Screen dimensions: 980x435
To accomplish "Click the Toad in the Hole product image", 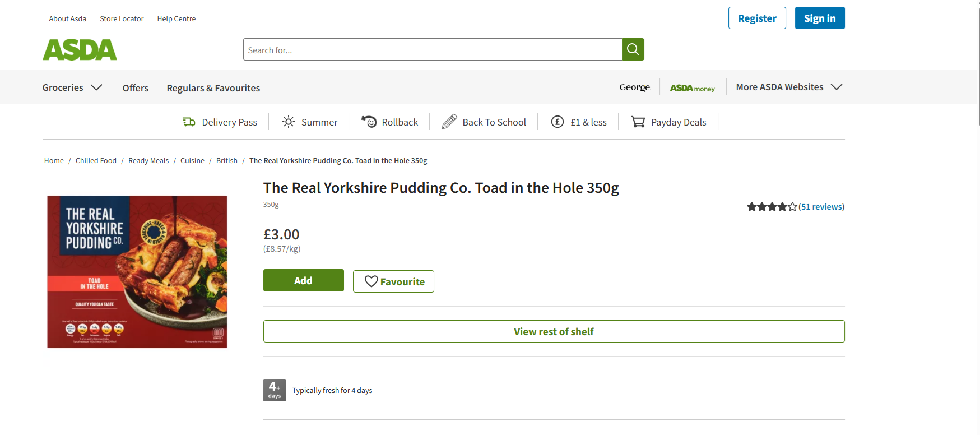I will (137, 272).
